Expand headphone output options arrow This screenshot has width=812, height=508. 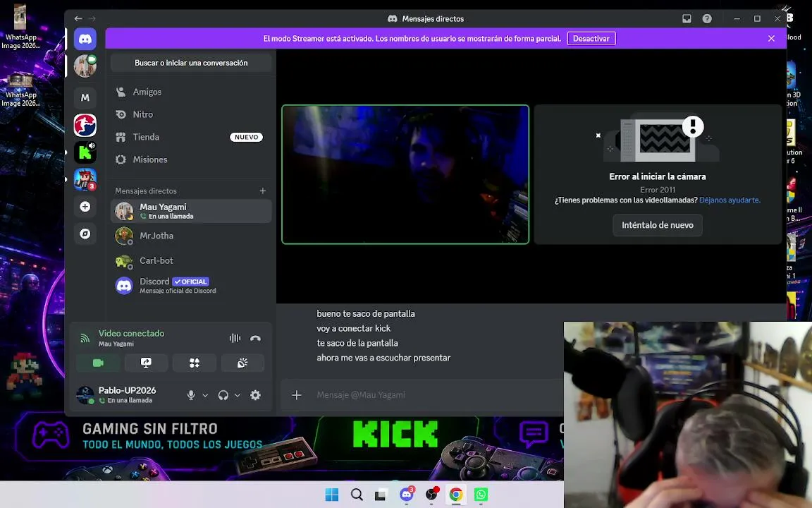[237, 395]
